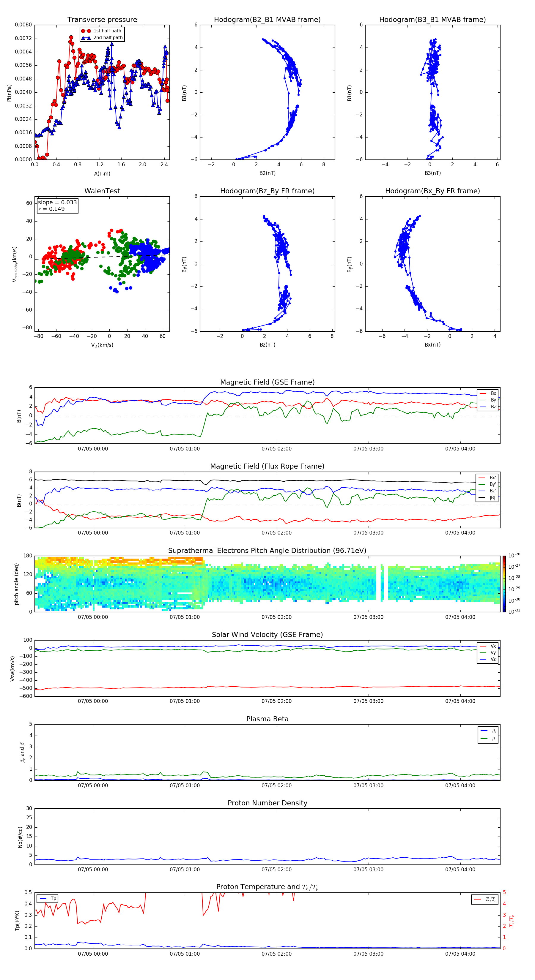Click the 'r = 0.149' annotation
The width and height of the screenshot is (535, 980).
pos(51,209)
